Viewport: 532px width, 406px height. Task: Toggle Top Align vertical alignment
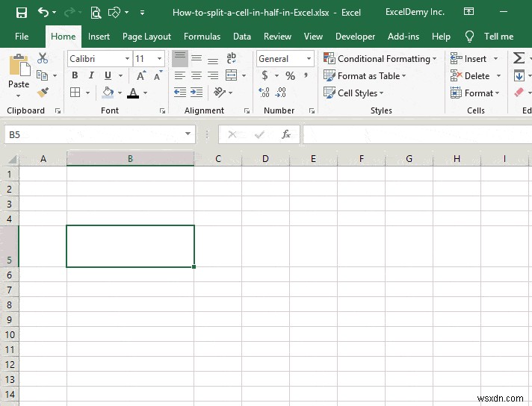point(180,58)
